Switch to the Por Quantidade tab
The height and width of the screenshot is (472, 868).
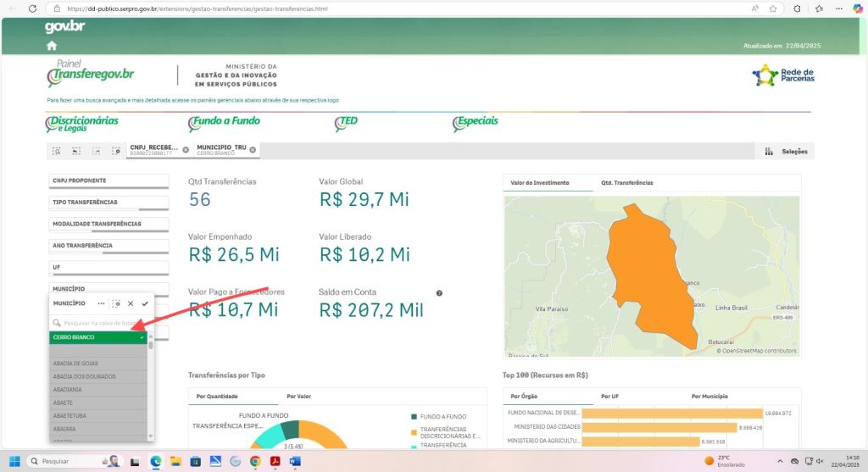(217, 397)
